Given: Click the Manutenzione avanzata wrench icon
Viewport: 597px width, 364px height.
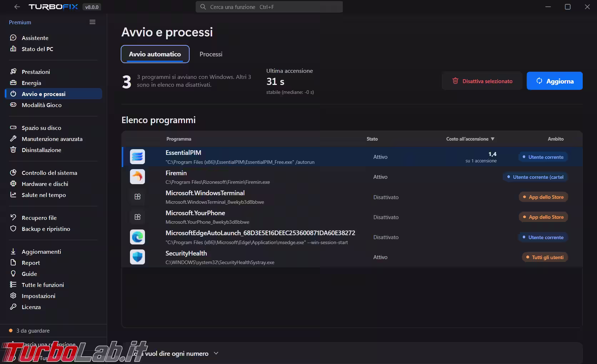Looking at the screenshot, I should coord(13,139).
